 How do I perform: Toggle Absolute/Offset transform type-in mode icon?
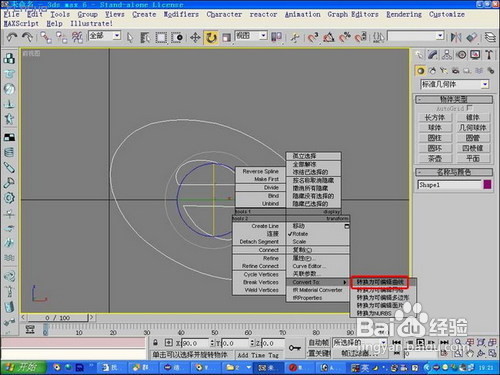click(x=169, y=343)
